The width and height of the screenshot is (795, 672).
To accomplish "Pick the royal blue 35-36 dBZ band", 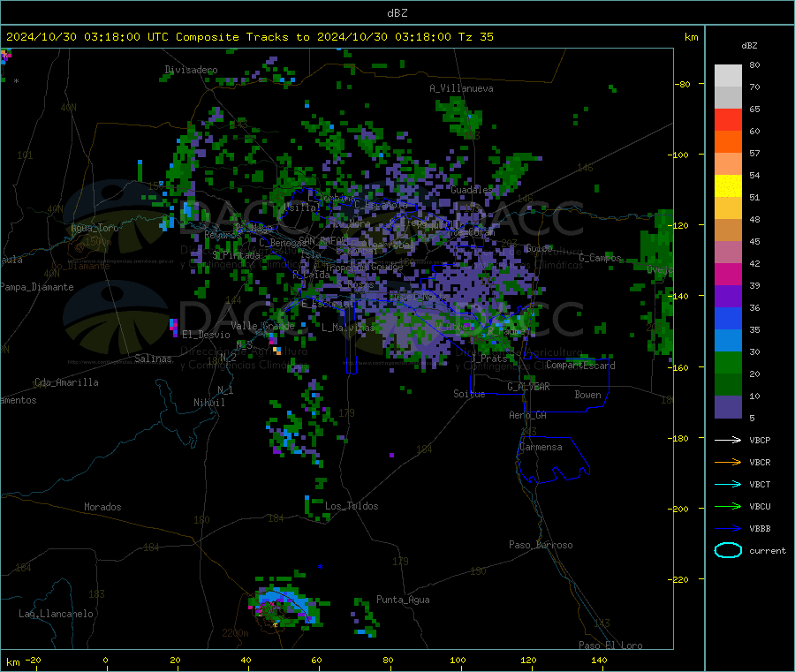I will 728,318.
